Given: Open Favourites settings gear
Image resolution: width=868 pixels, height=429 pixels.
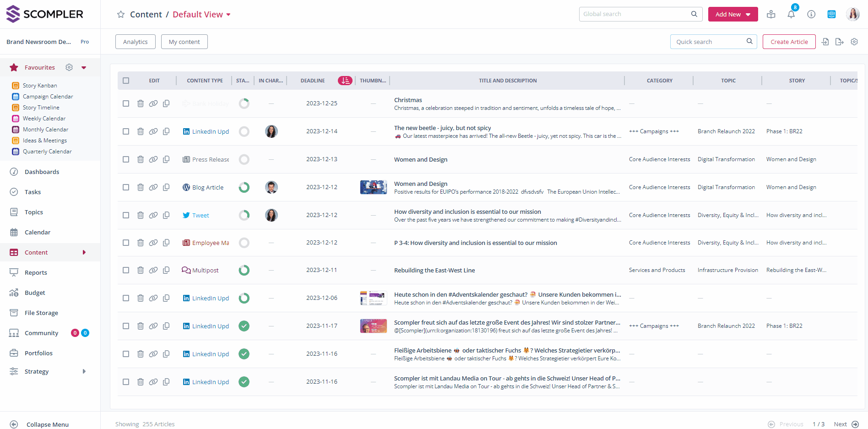Looking at the screenshot, I should (x=69, y=67).
